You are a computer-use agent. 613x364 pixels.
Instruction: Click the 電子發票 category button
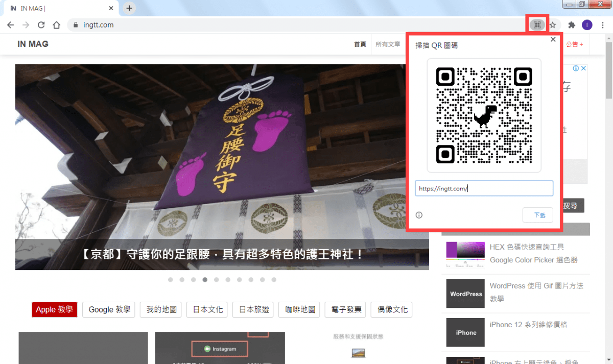click(346, 309)
